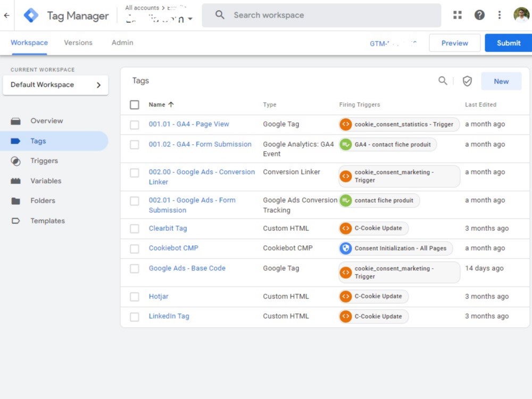Check the 002.01 Google Ads Form Submission row
The width and height of the screenshot is (532, 399).
point(135,201)
